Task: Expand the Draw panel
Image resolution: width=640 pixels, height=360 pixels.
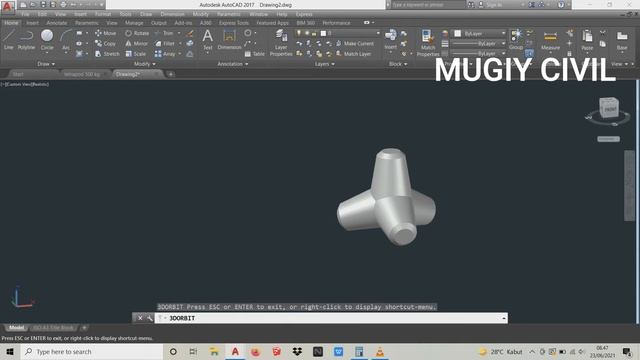Action: [x=46, y=64]
